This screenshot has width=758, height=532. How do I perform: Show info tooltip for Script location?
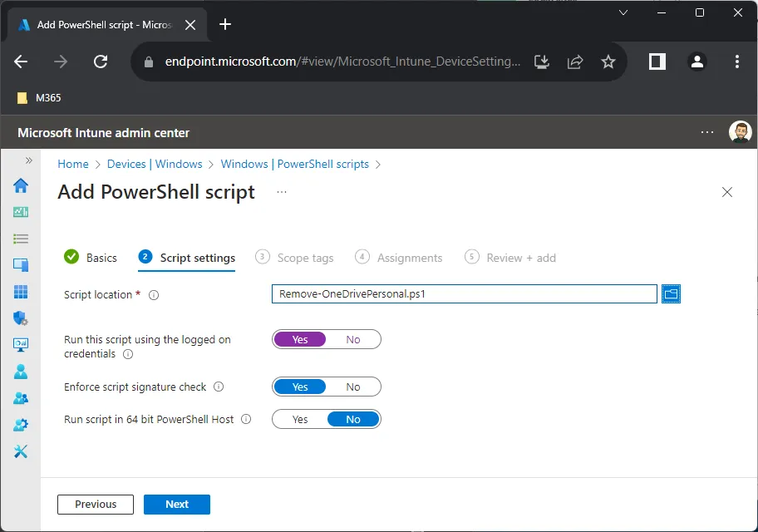154,295
